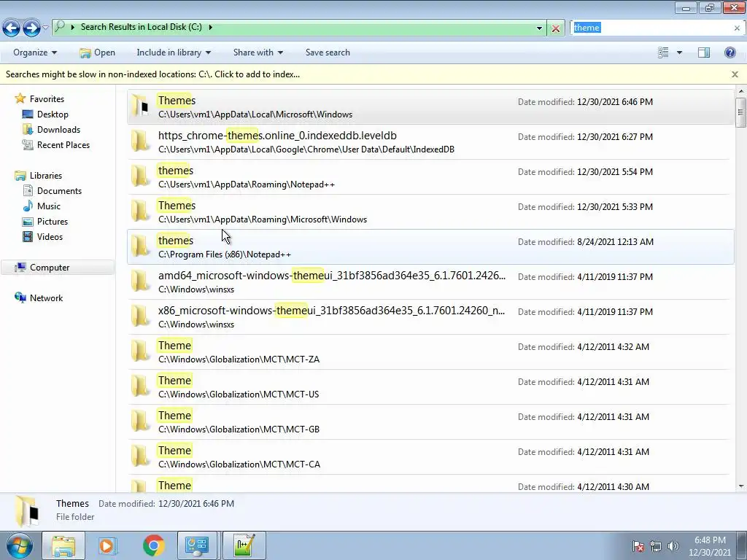This screenshot has width=747, height=560.
Task: Click folder icon of the MCT-US Theme result
Action: 140,386
